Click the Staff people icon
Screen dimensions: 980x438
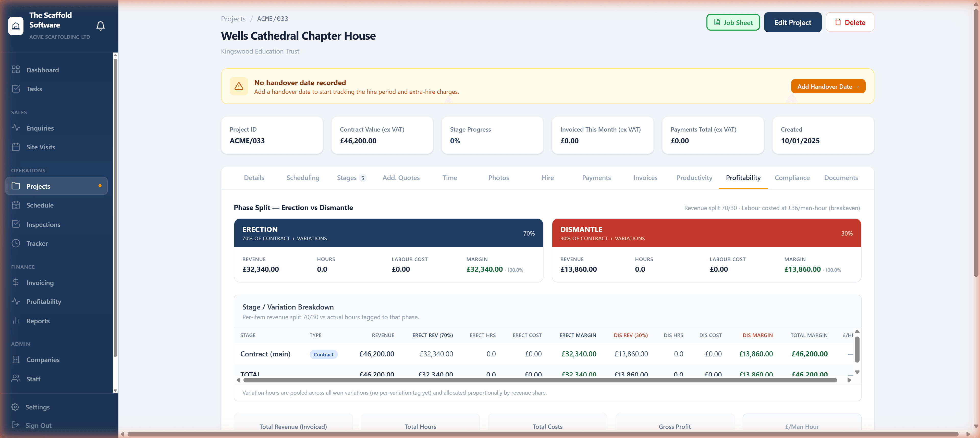point(16,379)
